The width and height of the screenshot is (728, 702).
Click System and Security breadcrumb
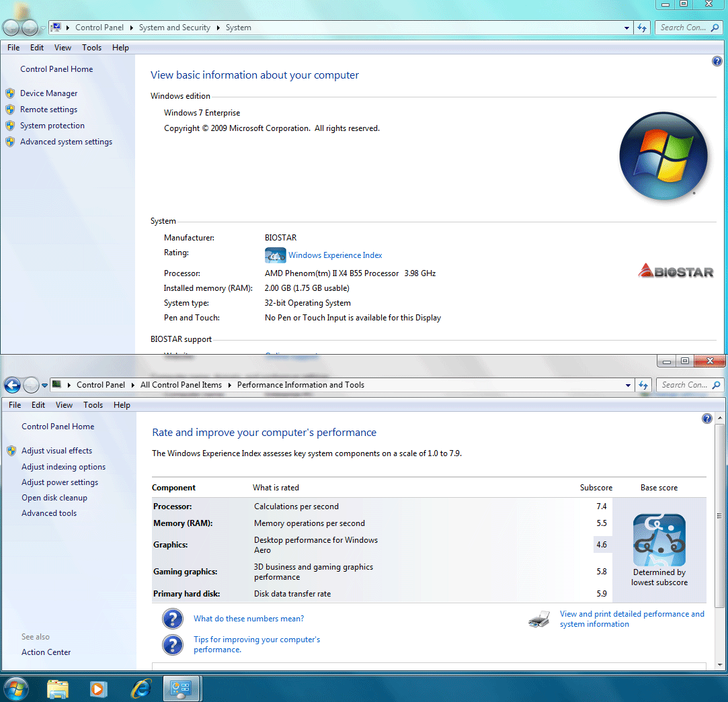[x=175, y=28]
